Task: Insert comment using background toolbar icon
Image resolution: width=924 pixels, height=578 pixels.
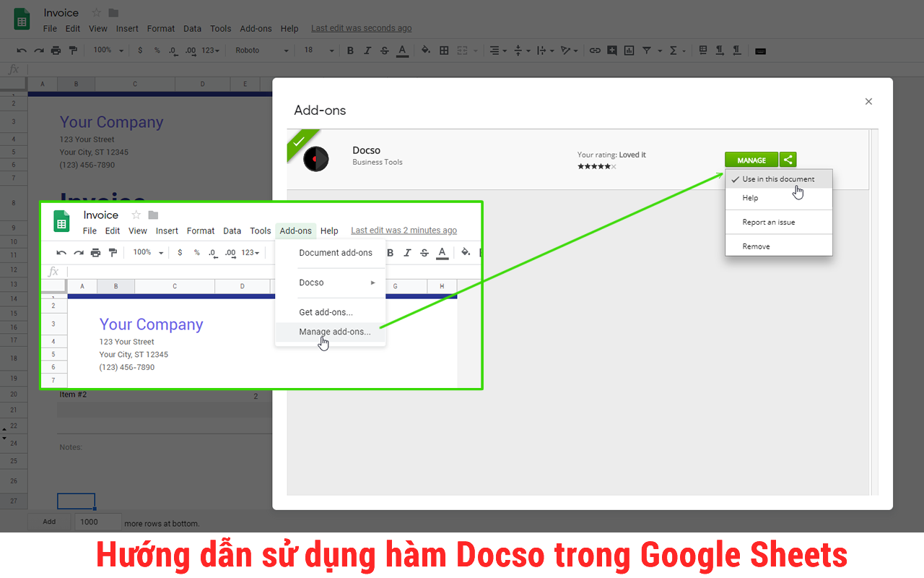Action: pyautogui.click(x=612, y=51)
